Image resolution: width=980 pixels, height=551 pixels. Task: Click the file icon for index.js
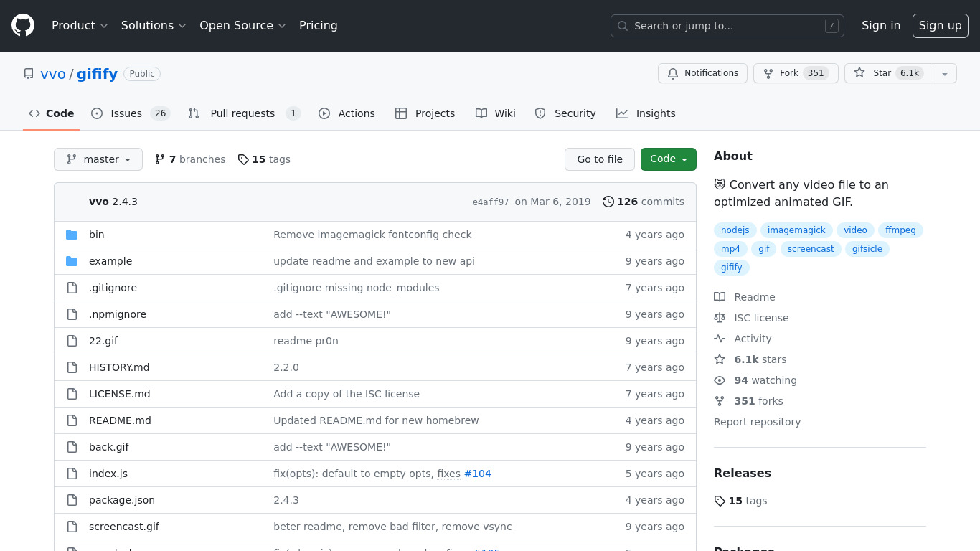[x=72, y=474]
